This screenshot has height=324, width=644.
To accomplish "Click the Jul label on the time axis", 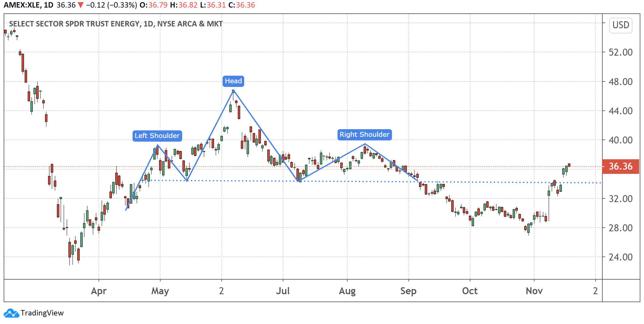I will point(283,291).
